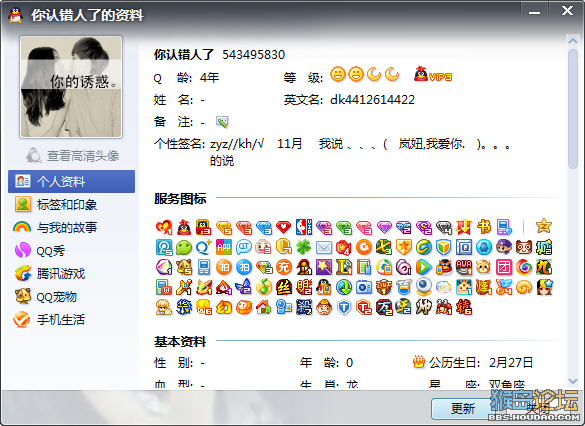This screenshot has height=426, width=585.
Task: Click the blue shield T icon
Action: click(344, 307)
